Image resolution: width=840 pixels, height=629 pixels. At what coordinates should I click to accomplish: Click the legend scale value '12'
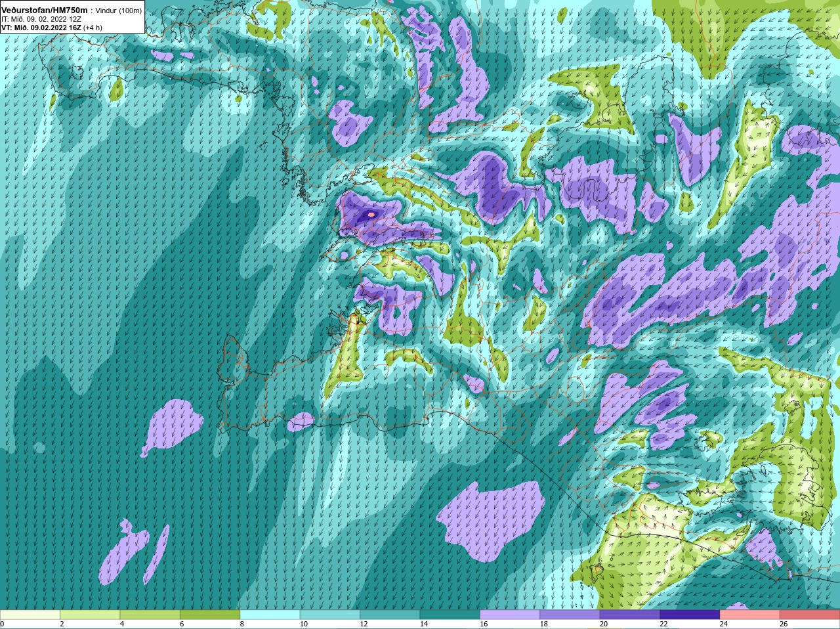click(364, 624)
